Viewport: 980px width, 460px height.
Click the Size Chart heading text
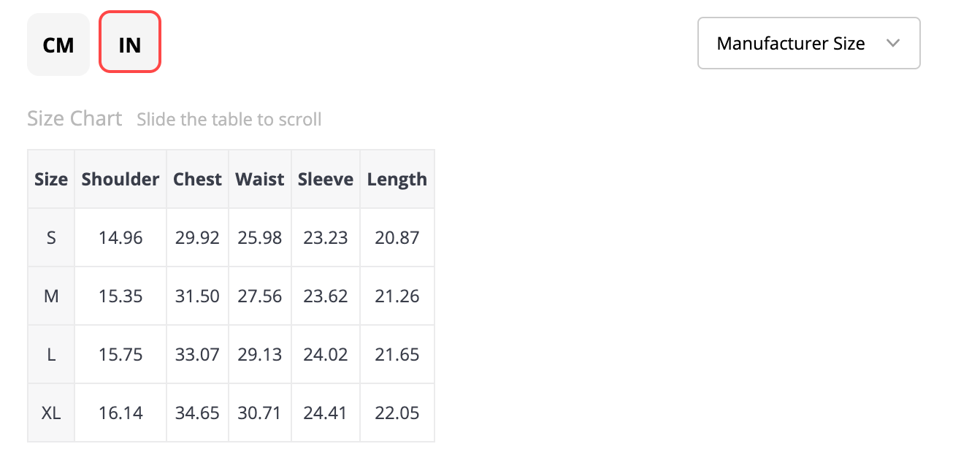click(x=74, y=118)
